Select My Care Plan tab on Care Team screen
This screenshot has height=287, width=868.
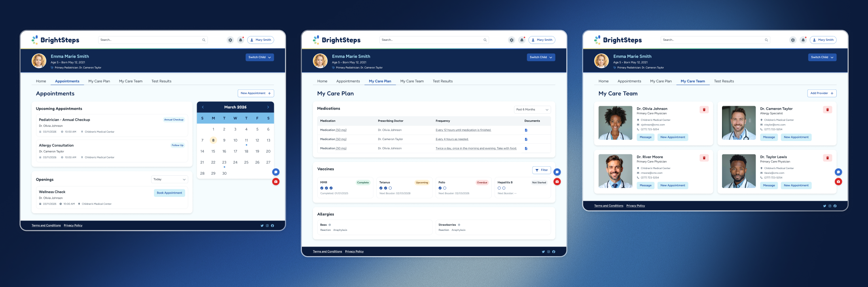pos(661,81)
